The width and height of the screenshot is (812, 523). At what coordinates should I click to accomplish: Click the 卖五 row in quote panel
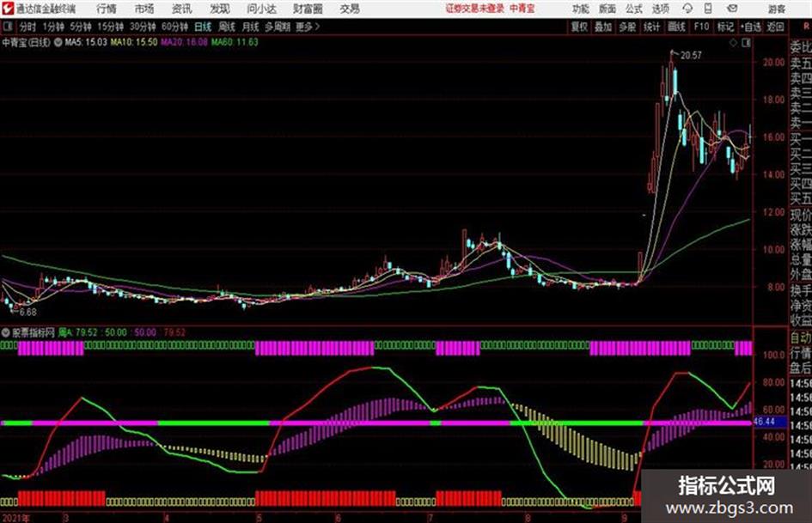coord(801,64)
